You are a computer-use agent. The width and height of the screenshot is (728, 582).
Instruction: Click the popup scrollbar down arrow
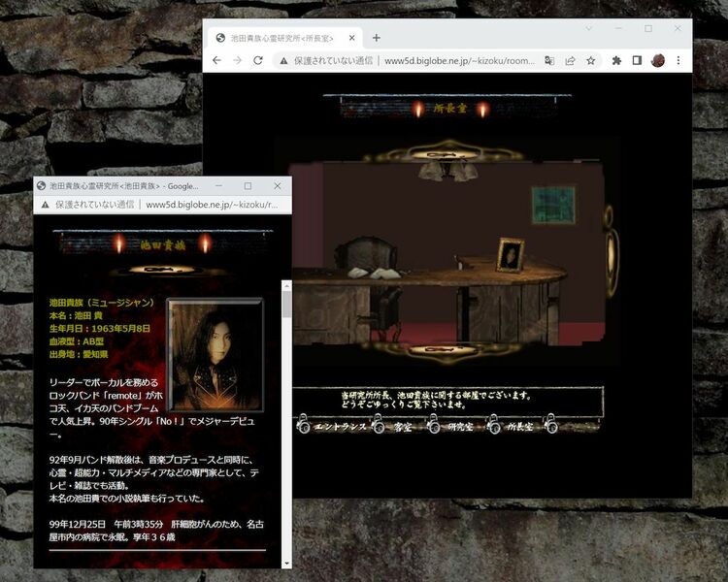pyautogui.click(x=286, y=564)
